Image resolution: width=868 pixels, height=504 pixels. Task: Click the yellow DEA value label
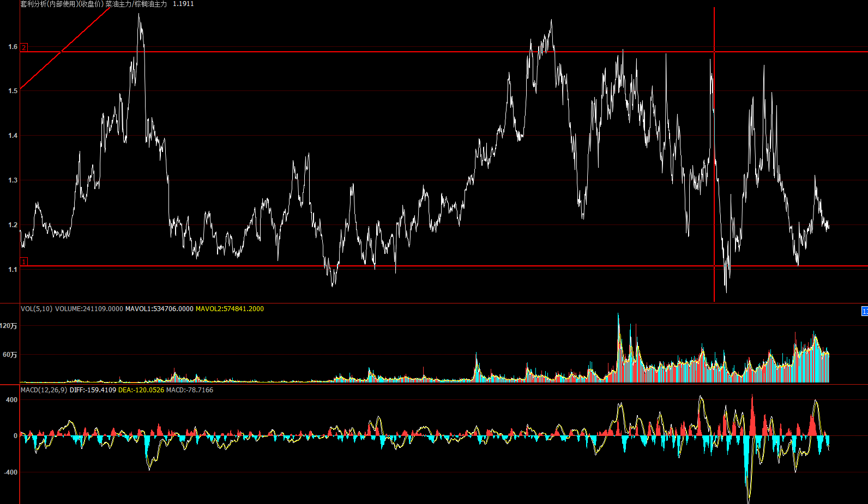(x=141, y=390)
